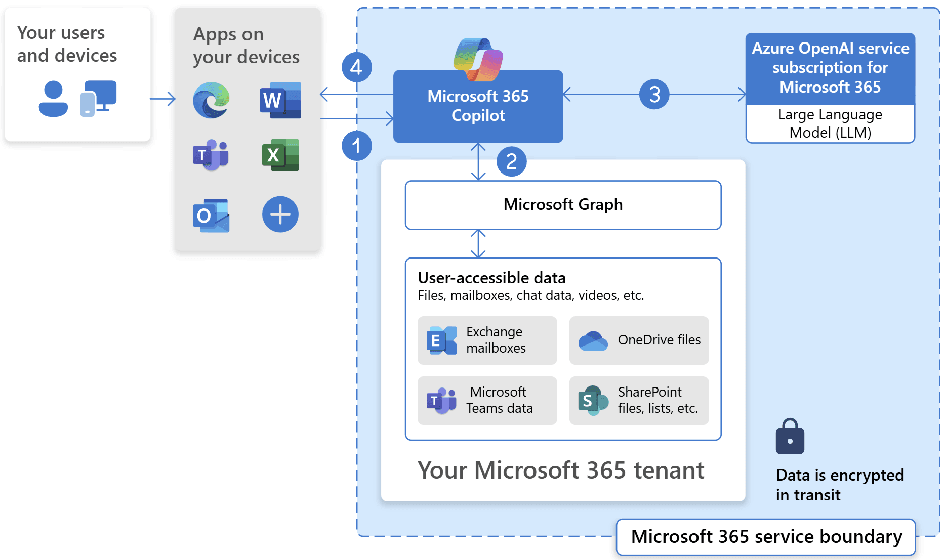The height and width of the screenshot is (560, 945).
Task: Click the Exchange mailboxes tile
Action: click(487, 340)
